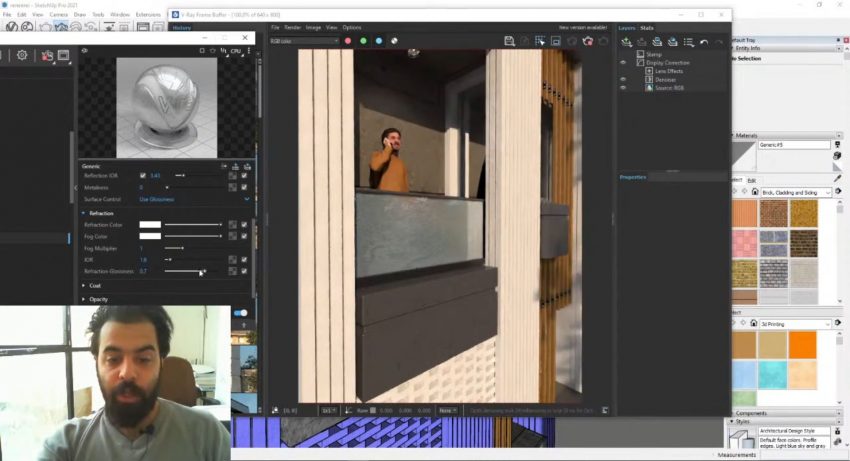Open the Surface Control Use Glossiness dropdown
This screenshot has width=850, height=461.
click(x=194, y=199)
